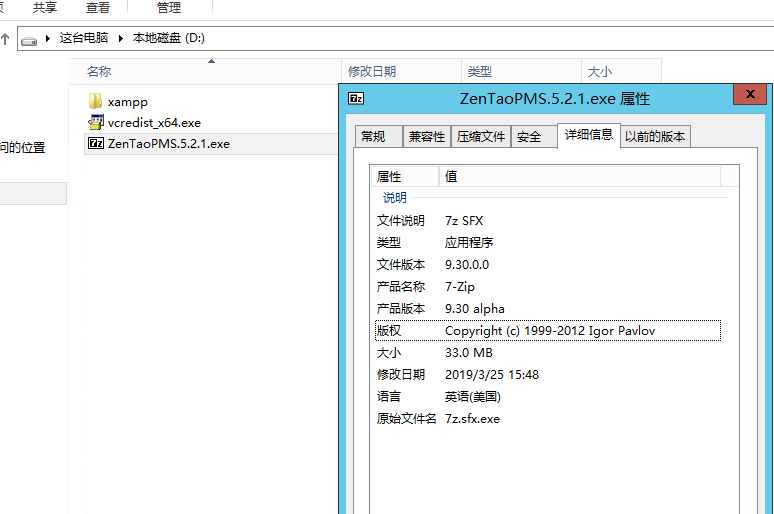Viewport: 774px width, 514px height.
Task: Sort files by 大小 column header
Action: 621,72
